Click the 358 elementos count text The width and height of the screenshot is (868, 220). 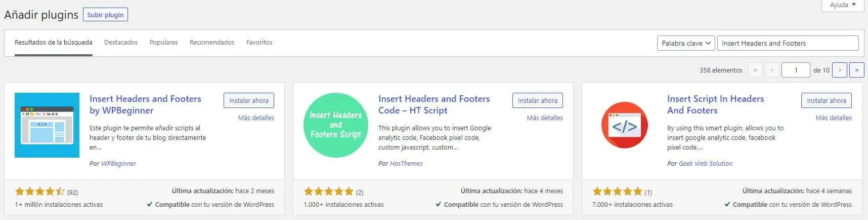tap(721, 70)
